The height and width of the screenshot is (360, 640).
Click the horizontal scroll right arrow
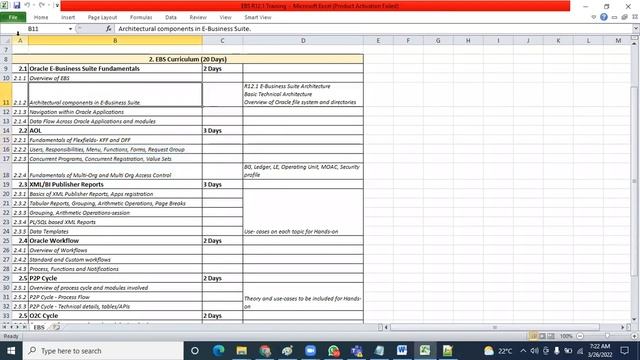(x=623, y=327)
